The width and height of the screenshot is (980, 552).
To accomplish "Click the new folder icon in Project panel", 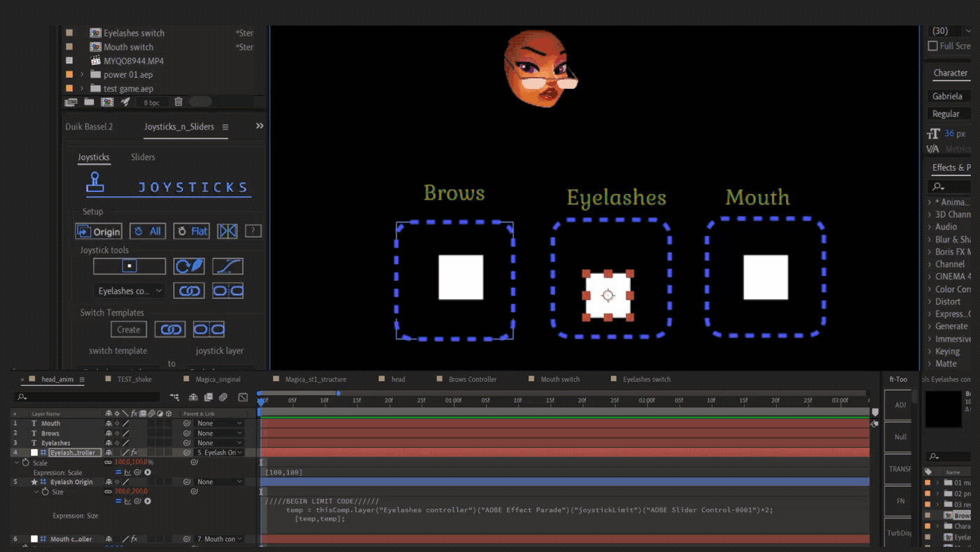I will tap(89, 102).
